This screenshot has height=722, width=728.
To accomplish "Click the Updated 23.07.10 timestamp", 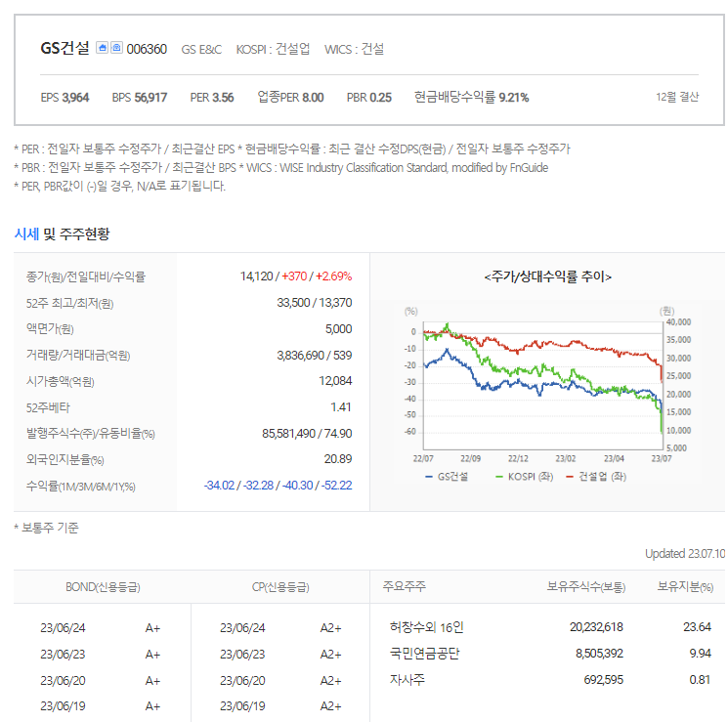I will pos(685,553).
